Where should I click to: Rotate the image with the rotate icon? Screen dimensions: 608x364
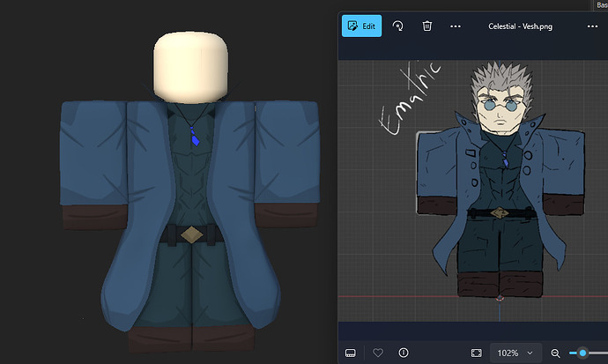click(397, 26)
